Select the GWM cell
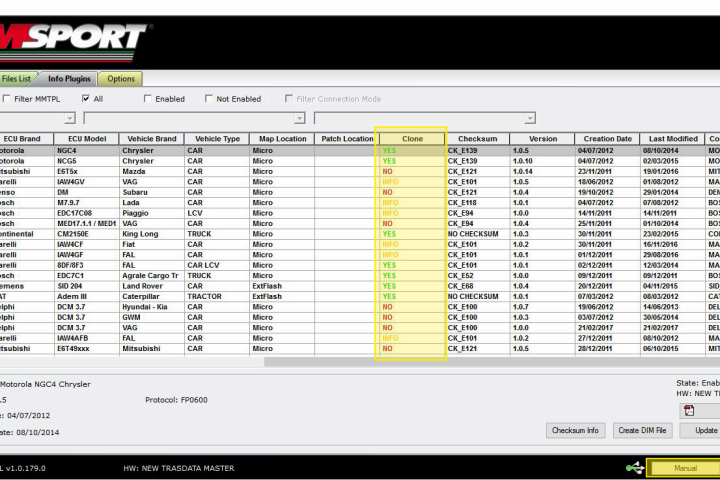Screen dimensions: 720x480 (152, 317)
